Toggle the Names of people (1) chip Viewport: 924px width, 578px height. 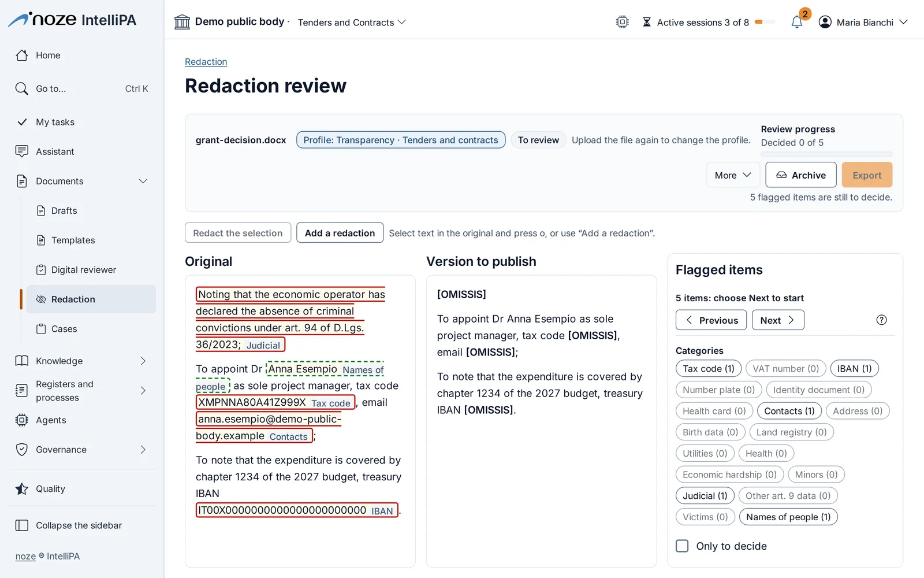(788, 517)
